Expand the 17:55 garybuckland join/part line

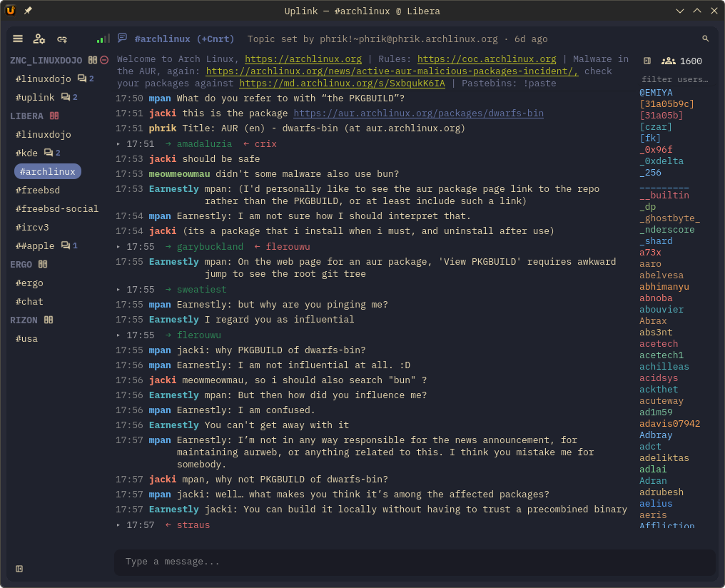point(118,247)
